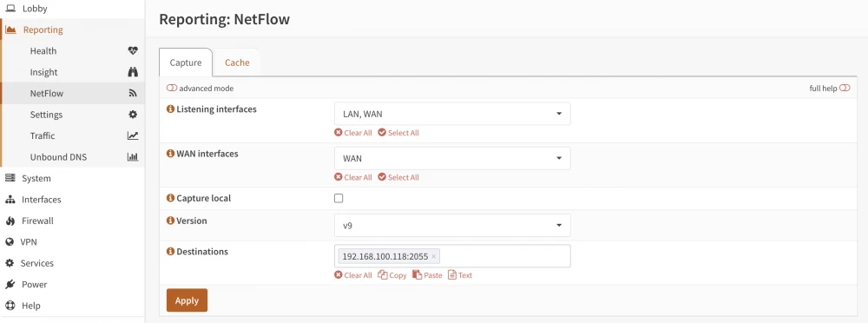Image resolution: width=868 pixels, height=323 pixels.
Task: Show help info icon for Version
Action: pos(170,221)
